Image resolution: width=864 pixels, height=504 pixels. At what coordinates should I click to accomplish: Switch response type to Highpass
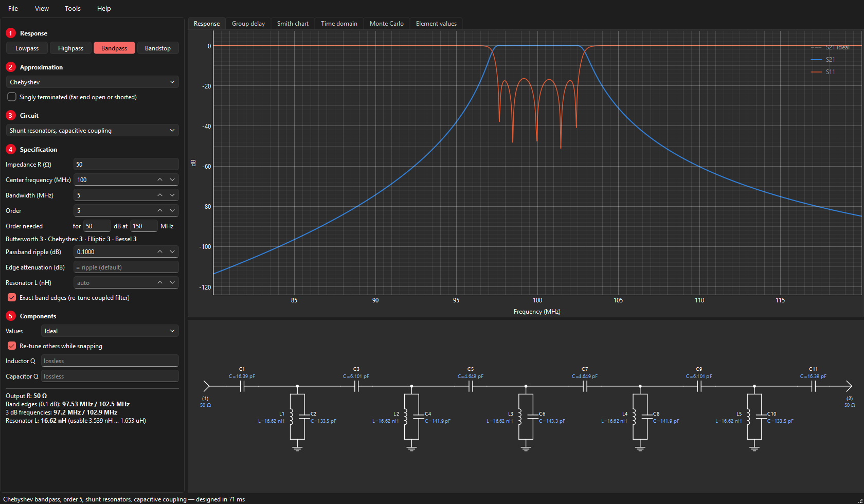70,48
